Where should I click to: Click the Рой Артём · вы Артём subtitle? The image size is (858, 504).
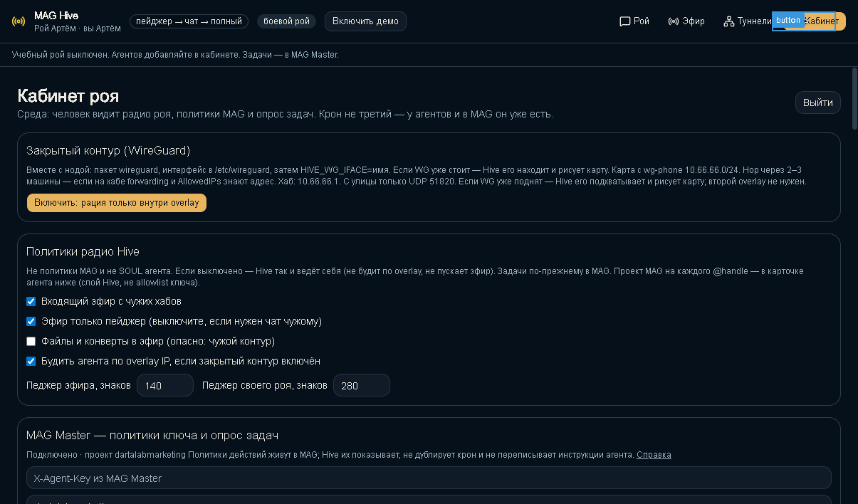78,28
